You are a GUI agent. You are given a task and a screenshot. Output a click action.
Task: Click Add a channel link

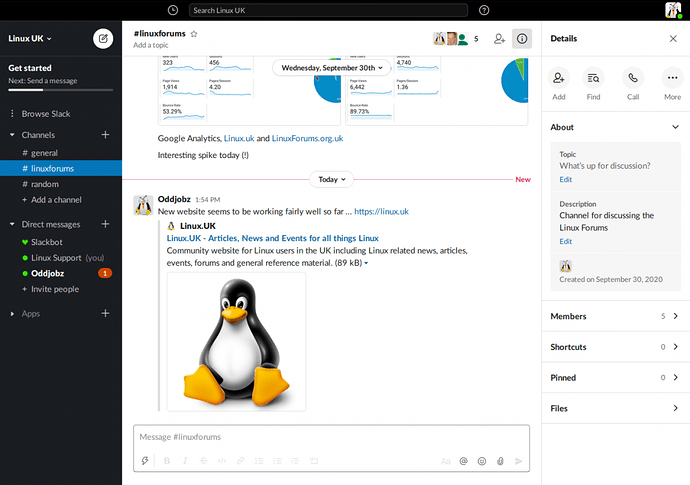click(x=56, y=200)
